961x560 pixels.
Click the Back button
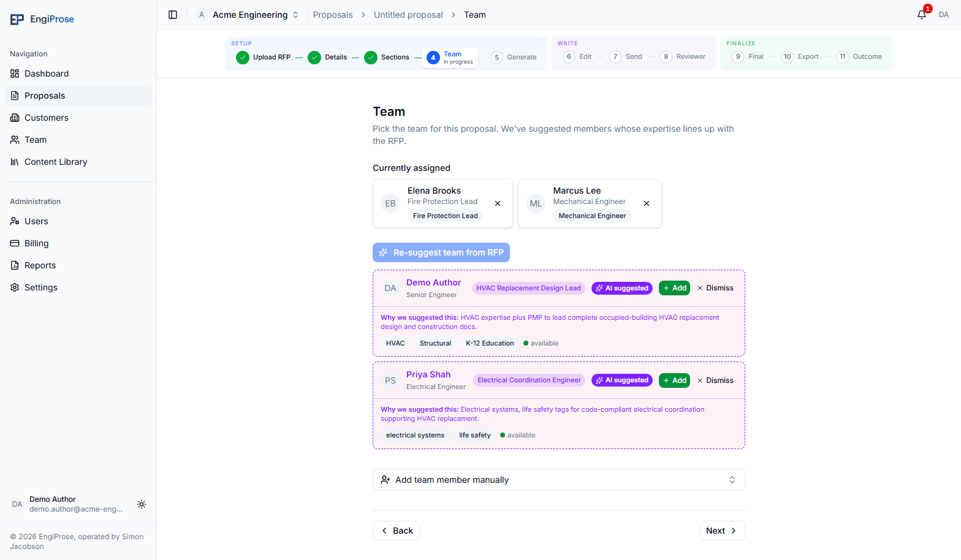coord(396,531)
